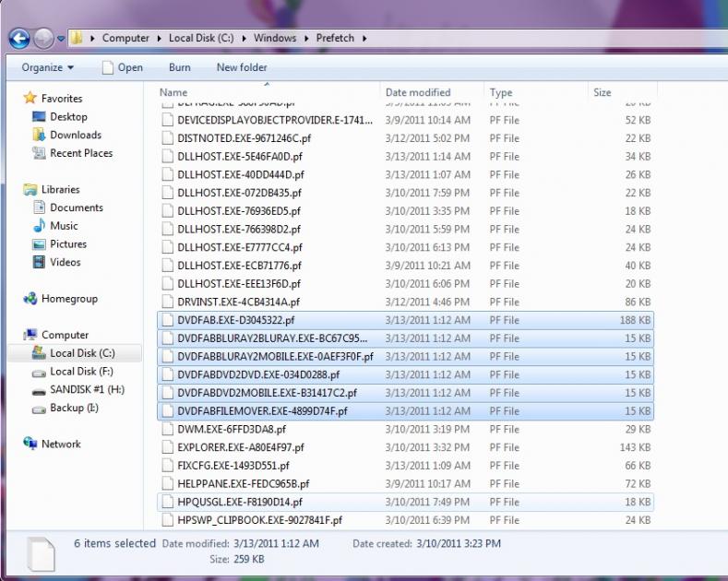Go to Local Disk (C:) in address bar
This screenshot has height=581, width=728.
pyautogui.click(x=201, y=38)
